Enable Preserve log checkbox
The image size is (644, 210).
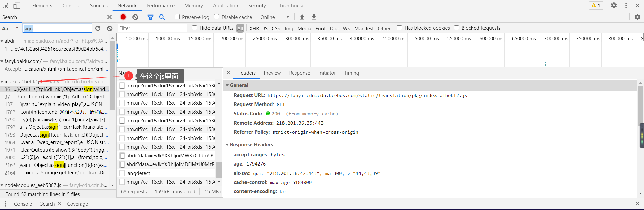[177, 17]
